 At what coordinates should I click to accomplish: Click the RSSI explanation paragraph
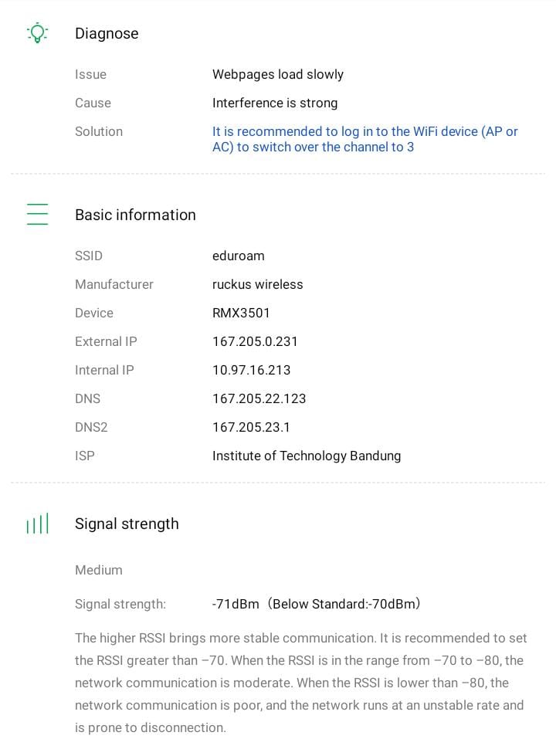(301, 683)
